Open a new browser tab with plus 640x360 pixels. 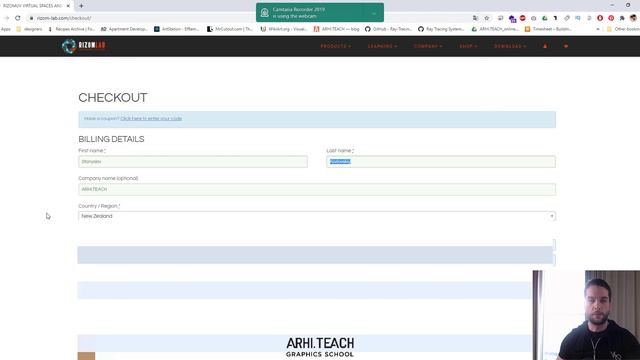[x=81, y=6]
